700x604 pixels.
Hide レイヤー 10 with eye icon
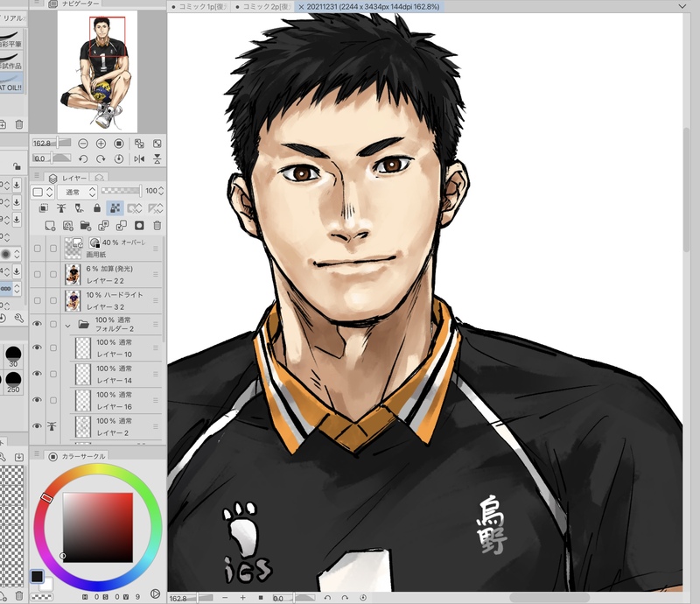tap(38, 348)
